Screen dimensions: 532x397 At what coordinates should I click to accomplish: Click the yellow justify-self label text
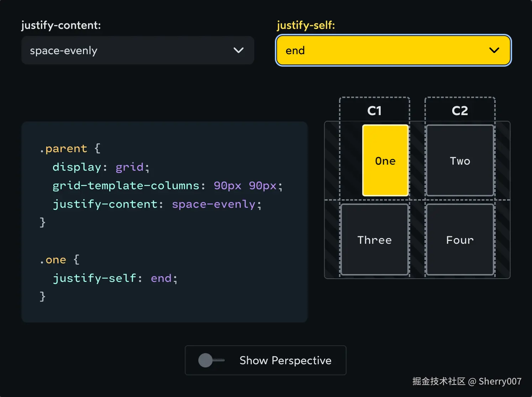click(x=306, y=25)
